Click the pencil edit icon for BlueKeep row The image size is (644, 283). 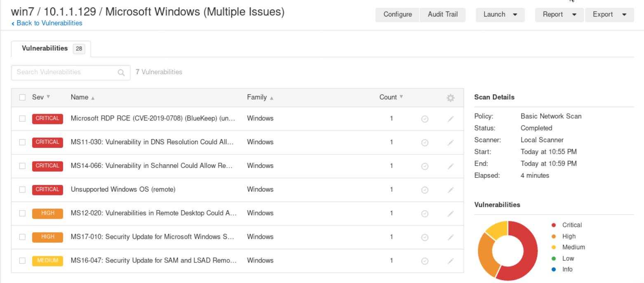(x=451, y=119)
